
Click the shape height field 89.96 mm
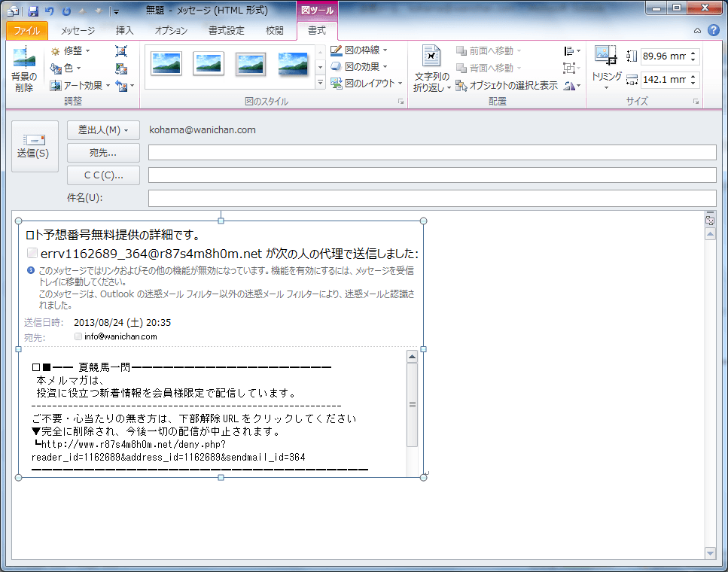pyautogui.click(x=665, y=56)
